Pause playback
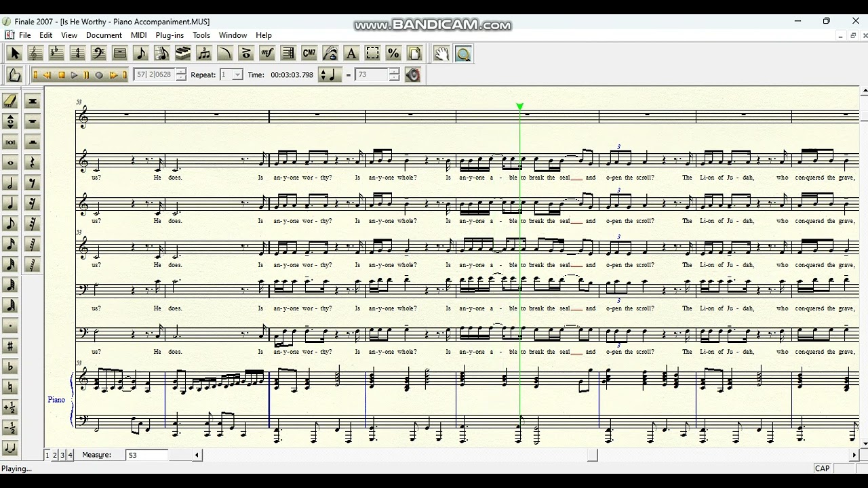This screenshot has height=488, width=868. (86, 75)
